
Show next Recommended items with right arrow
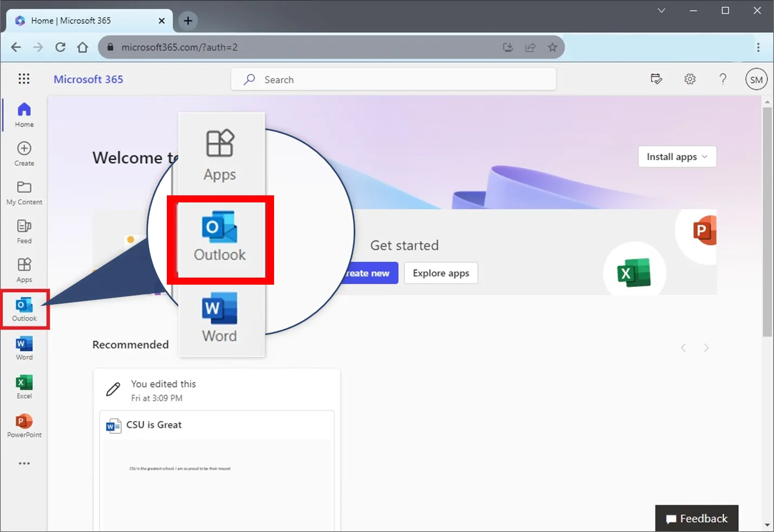click(706, 347)
